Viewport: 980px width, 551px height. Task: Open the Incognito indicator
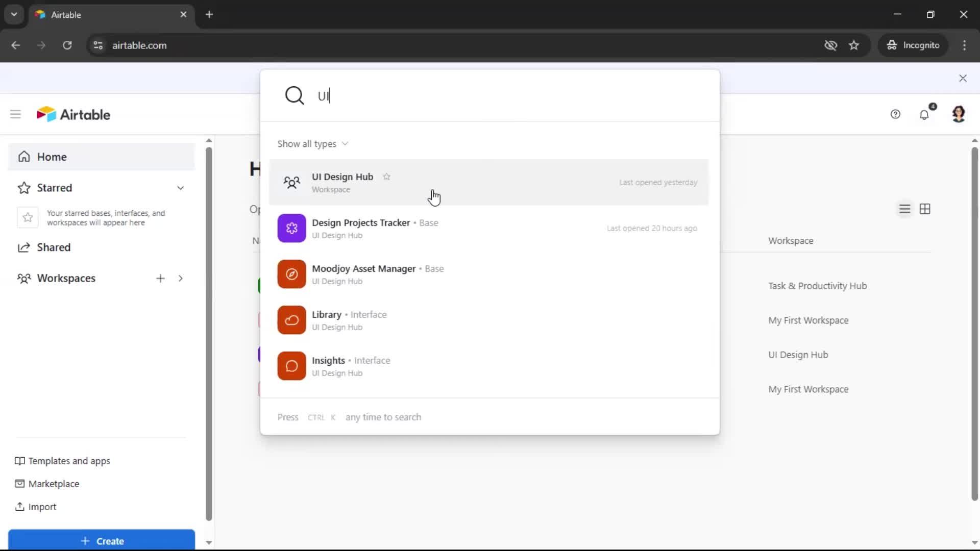[x=913, y=45]
